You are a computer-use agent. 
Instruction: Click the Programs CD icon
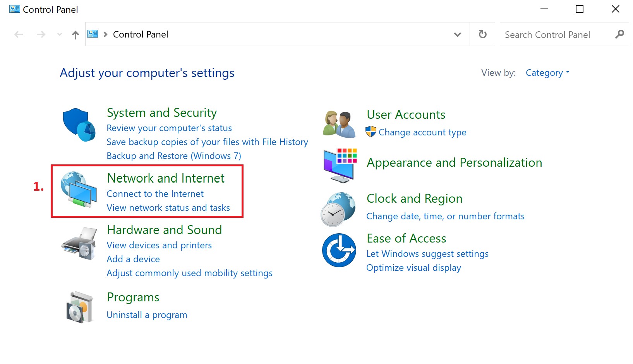[80, 306]
